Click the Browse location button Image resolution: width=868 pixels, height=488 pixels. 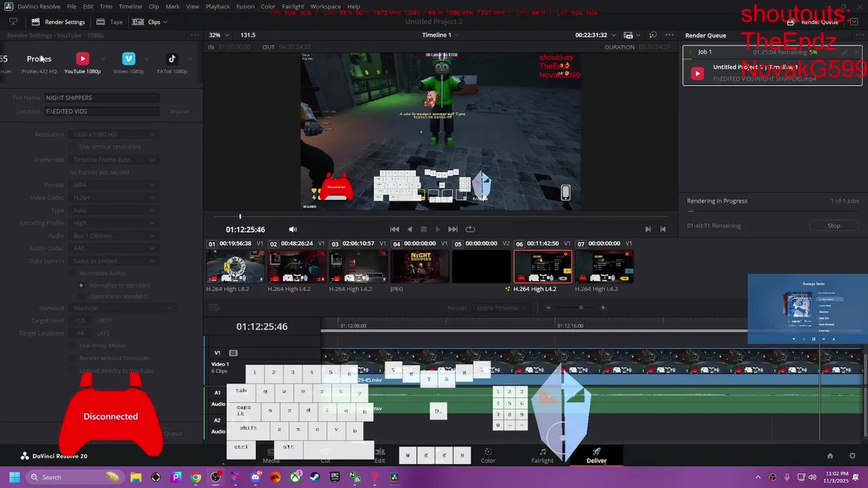pyautogui.click(x=179, y=111)
